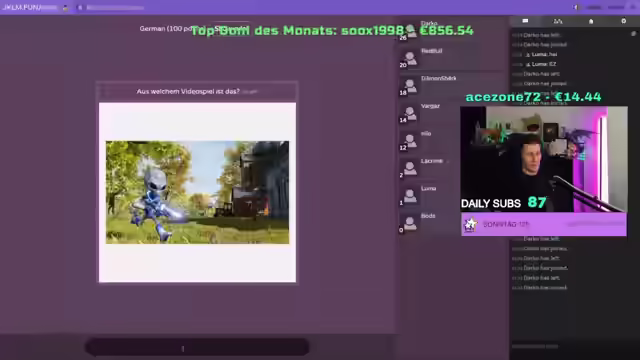
Task: Click the player name Vargar
Action: pos(430,106)
